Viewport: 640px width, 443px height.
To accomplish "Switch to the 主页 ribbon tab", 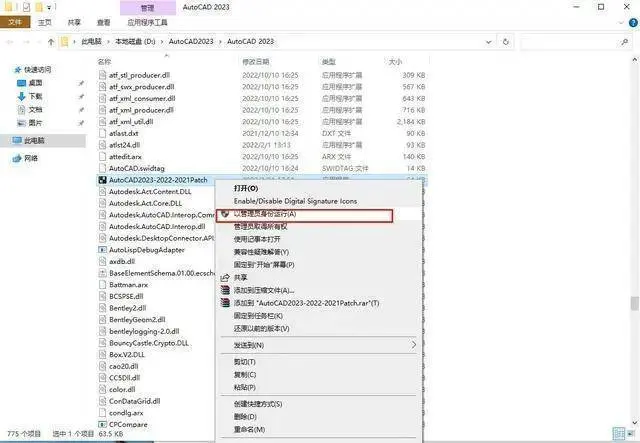I will 44,22.
